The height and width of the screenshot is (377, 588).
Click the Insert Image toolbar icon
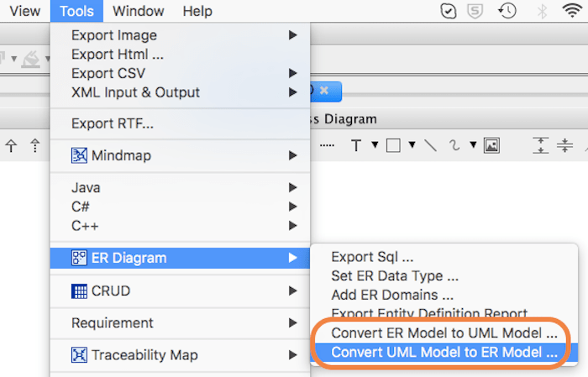pos(491,145)
